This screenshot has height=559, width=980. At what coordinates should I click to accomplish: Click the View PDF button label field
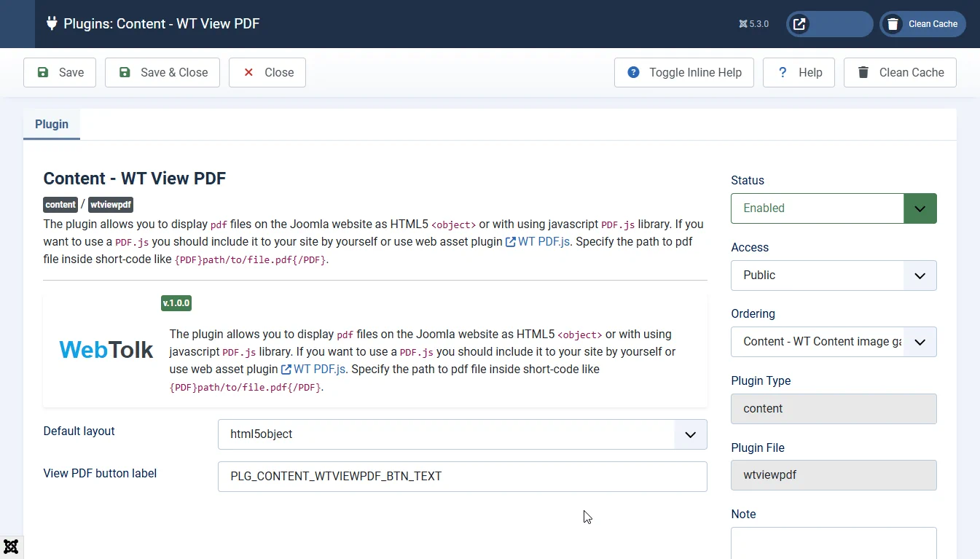tap(463, 477)
